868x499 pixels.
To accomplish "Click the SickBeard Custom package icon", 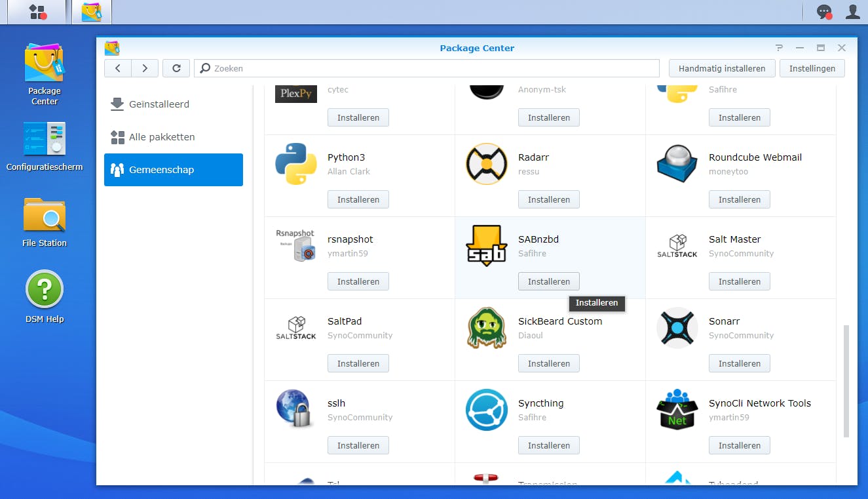I will [487, 328].
